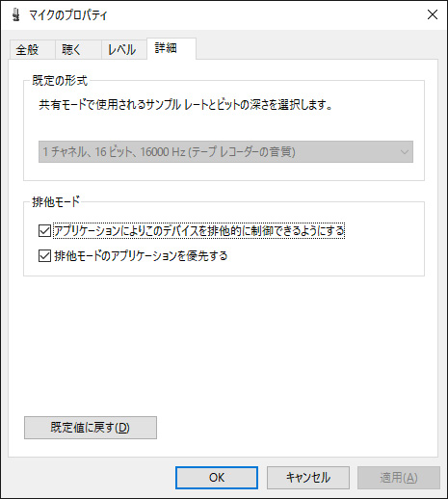Close the マイクのプロパティ dialog with X
The width and height of the screenshot is (448, 499).
433,14
